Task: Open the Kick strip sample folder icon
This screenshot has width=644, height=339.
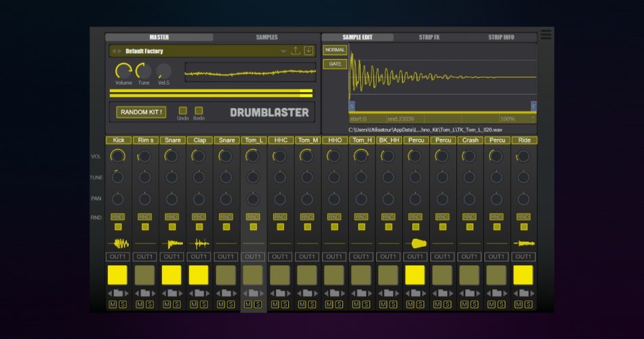Action: pos(118,294)
